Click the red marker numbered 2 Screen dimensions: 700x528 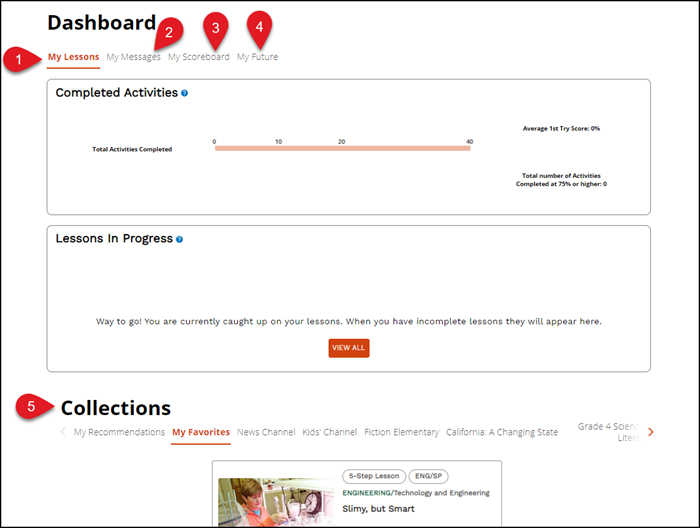click(x=168, y=31)
